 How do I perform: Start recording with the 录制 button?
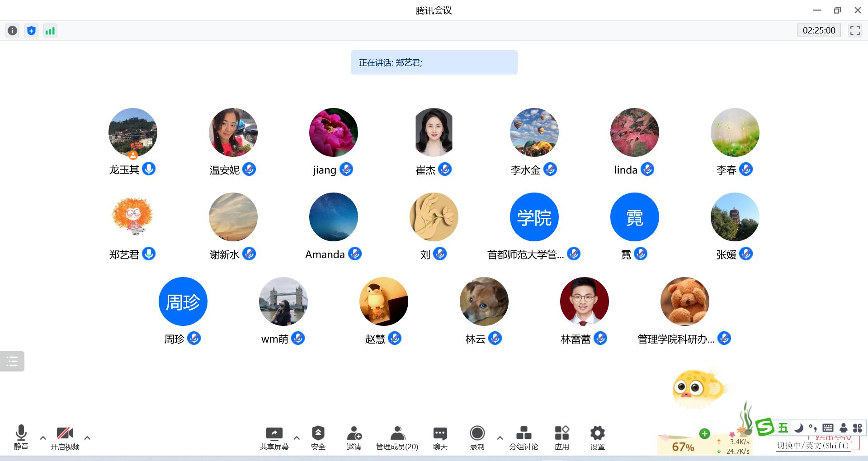(x=477, y=437)
